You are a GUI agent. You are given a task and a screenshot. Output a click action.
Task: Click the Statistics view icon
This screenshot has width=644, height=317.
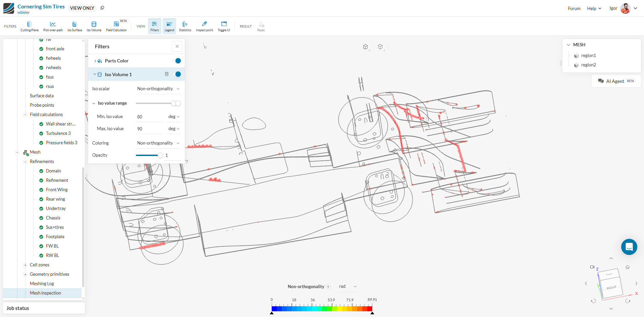coord(185,26)
